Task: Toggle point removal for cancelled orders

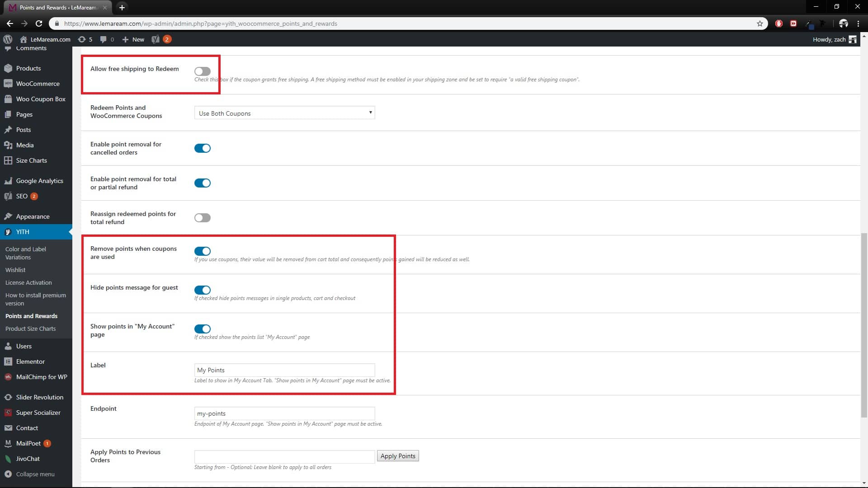Action: (x=203, y=148)
